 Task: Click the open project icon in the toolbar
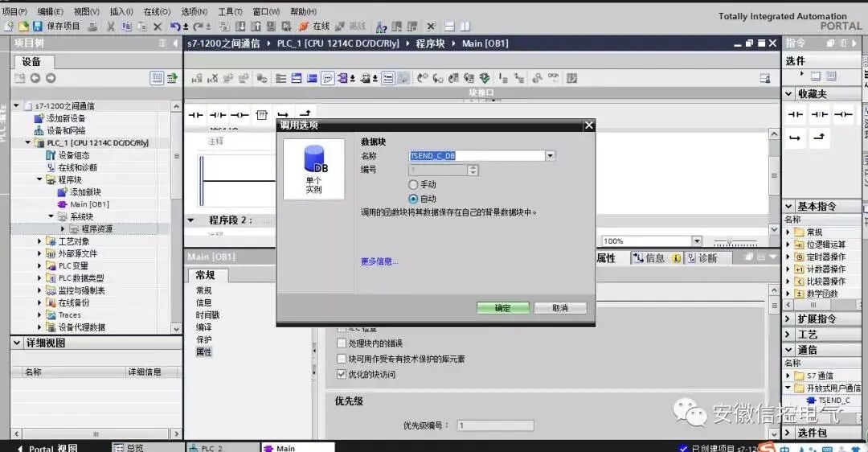(23, 26)
